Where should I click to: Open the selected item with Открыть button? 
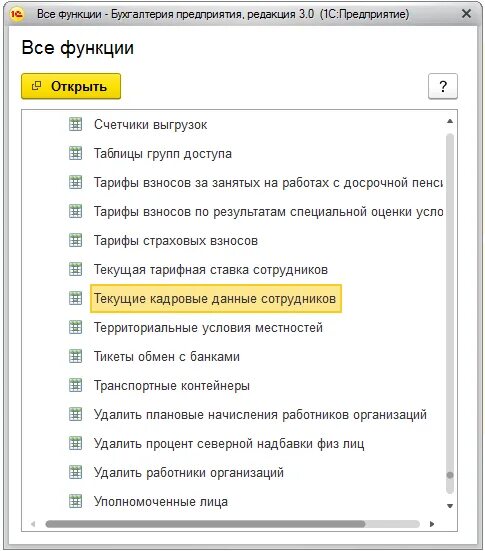[71, 86]
